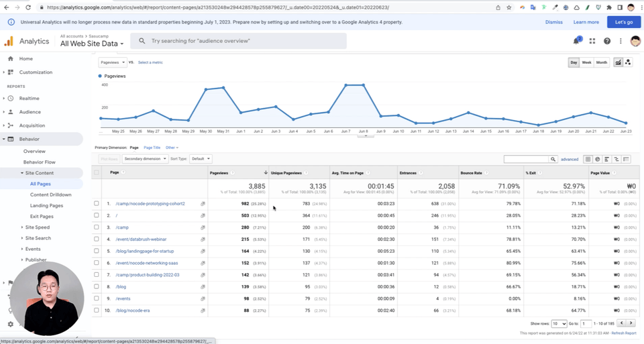Click the table search magnifier button
Screen dimensions: 644x344
click(x=553, y=160)
